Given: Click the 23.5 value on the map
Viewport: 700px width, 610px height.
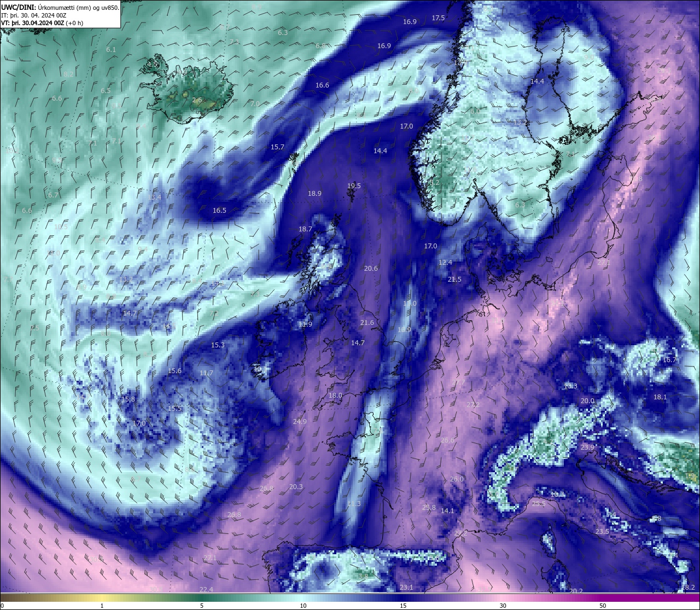Looking at the screenshot, I should coord(602,532).
